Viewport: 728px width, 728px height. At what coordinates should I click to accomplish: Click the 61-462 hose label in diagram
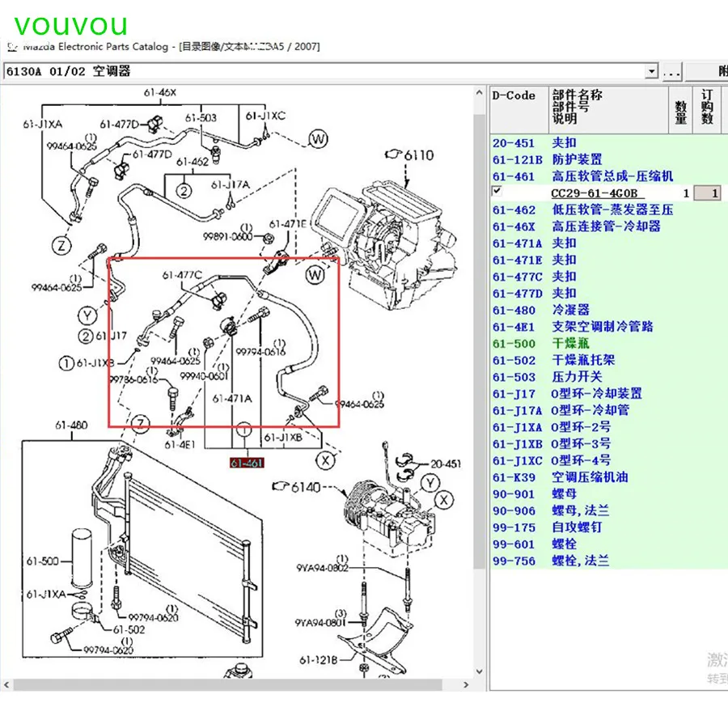(193, 162)
